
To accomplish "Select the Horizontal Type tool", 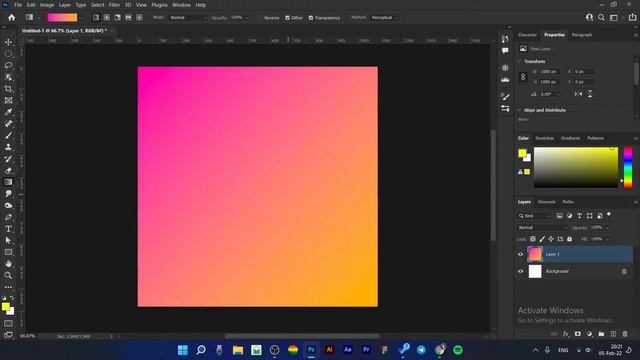I will (8, 229).
